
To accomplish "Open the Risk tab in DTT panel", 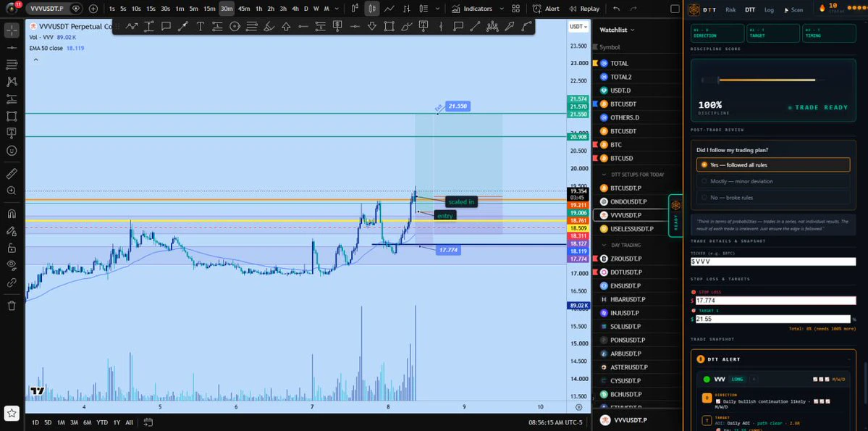I will click(730, 9).
